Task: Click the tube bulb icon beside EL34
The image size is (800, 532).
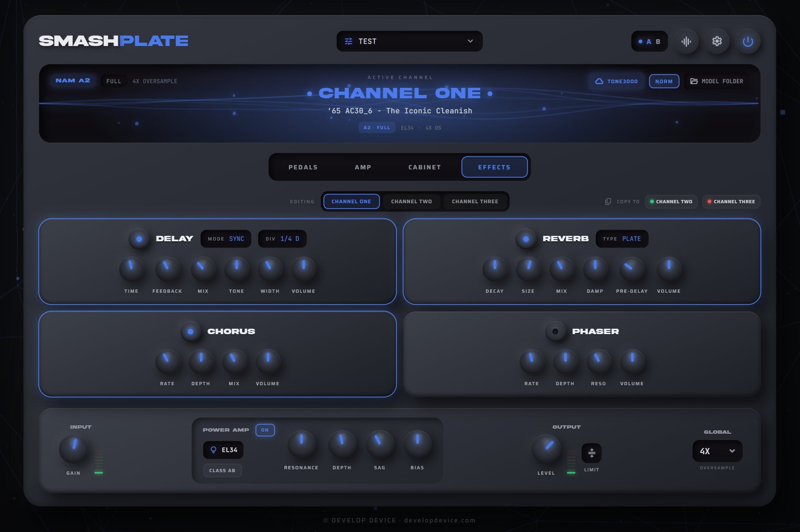Action: click(x=213, y=450)
